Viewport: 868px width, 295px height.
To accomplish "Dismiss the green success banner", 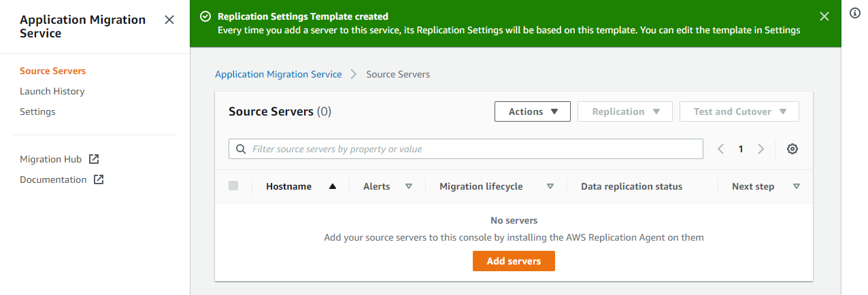I will [x=824, y=16].
